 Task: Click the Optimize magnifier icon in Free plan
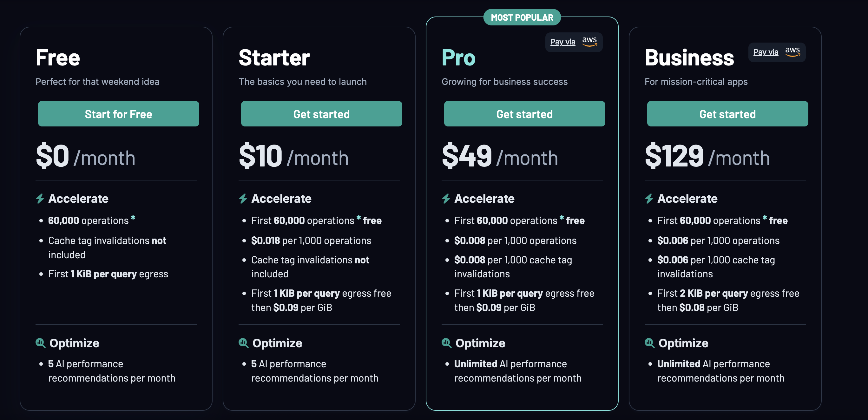click(x=40, y=343)
